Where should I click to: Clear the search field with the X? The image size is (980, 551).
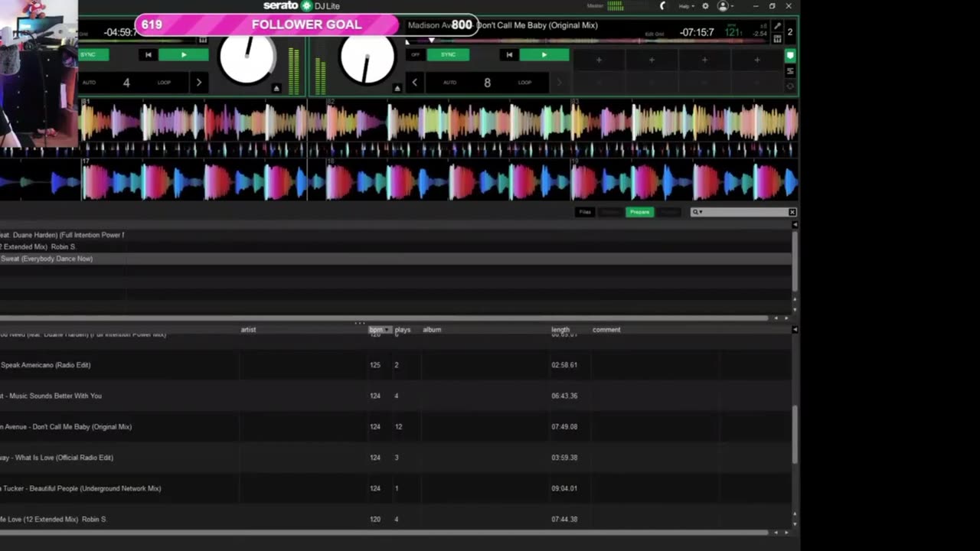point(792,212)
